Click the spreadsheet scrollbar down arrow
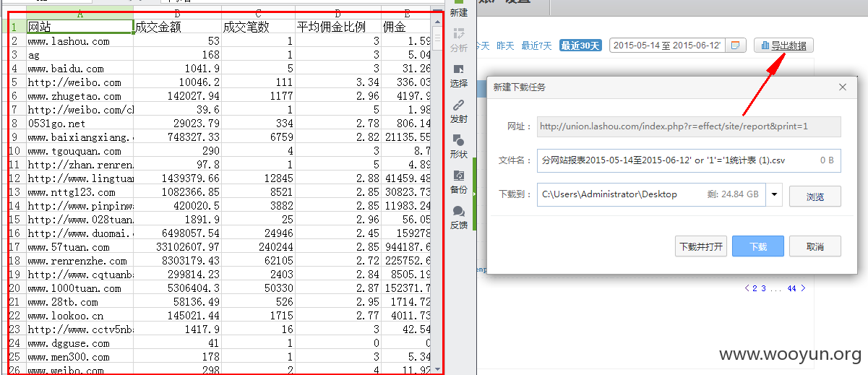Image resolution: width=868 pixels, height=375 pixels. click(437, 368)
